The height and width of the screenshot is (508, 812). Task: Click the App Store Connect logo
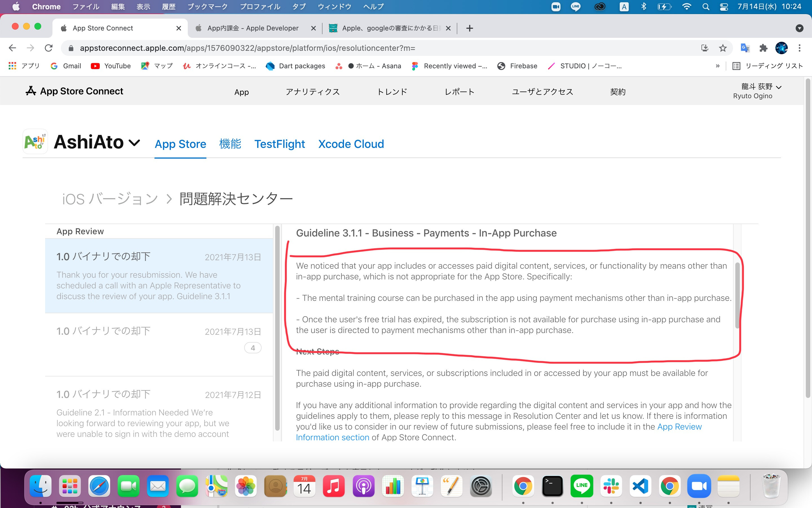coord(74,91)
